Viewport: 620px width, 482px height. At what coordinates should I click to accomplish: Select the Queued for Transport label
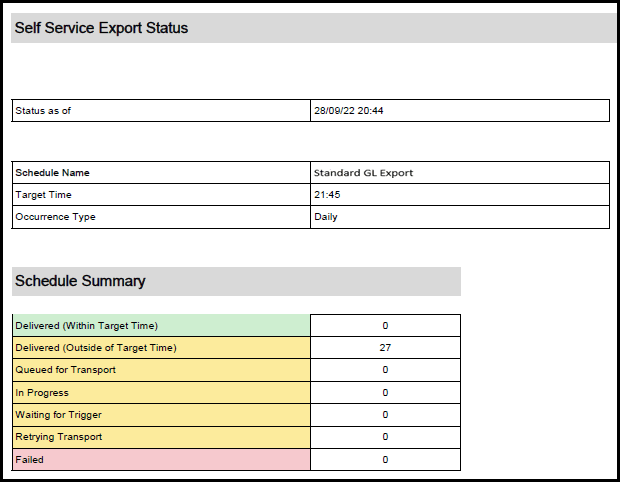coord(66,370)
